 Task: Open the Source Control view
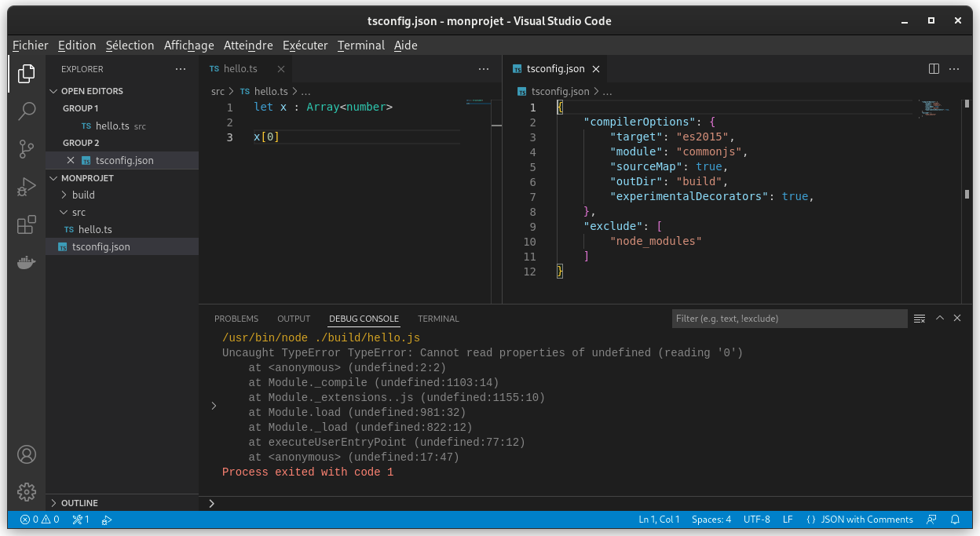27,148
